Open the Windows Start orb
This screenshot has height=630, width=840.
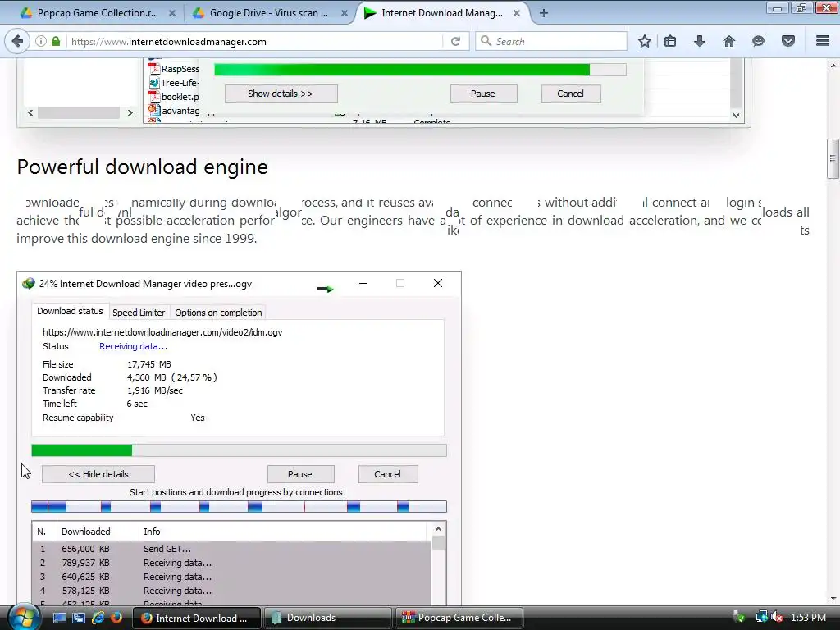coord(24,617)
